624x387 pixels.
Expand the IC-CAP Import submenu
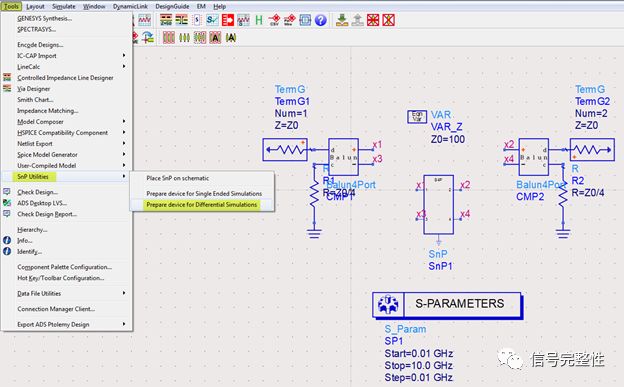67,56
